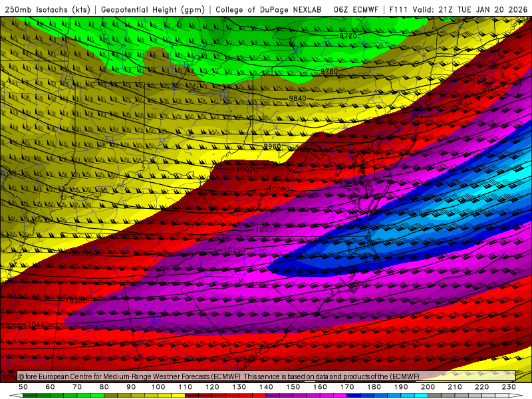The width and height of the screenshot is (532, 399).
Task: Click the 220 knot colorbar label
Action: pos(481,387)
